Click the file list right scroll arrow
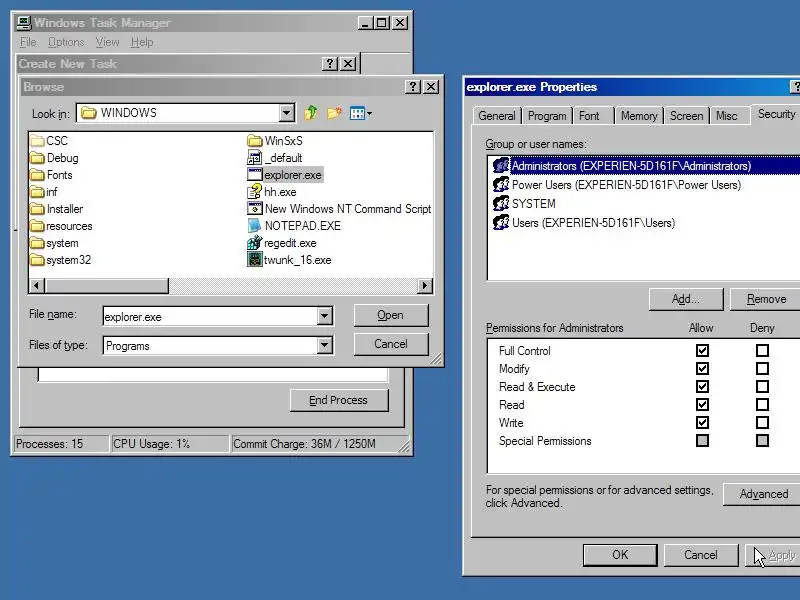 [424, 285]
